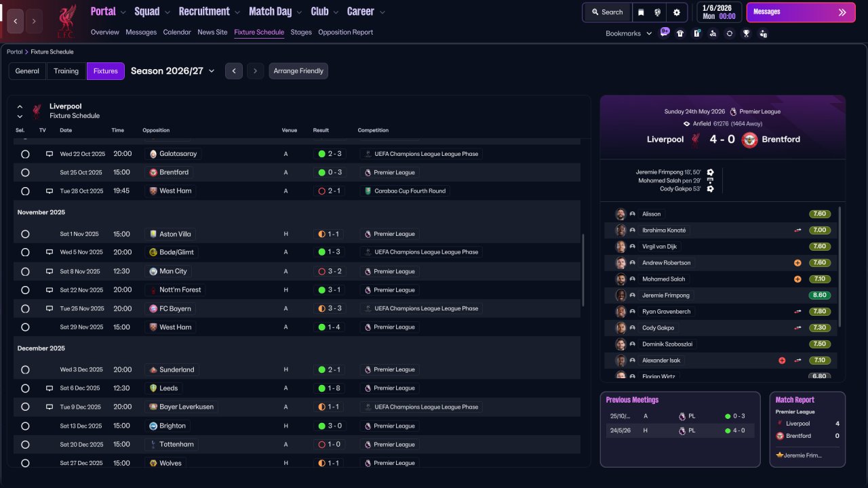The width and height of the screenshot is (868, 488).
Task: Switch to the General tab
Action: 27,71
